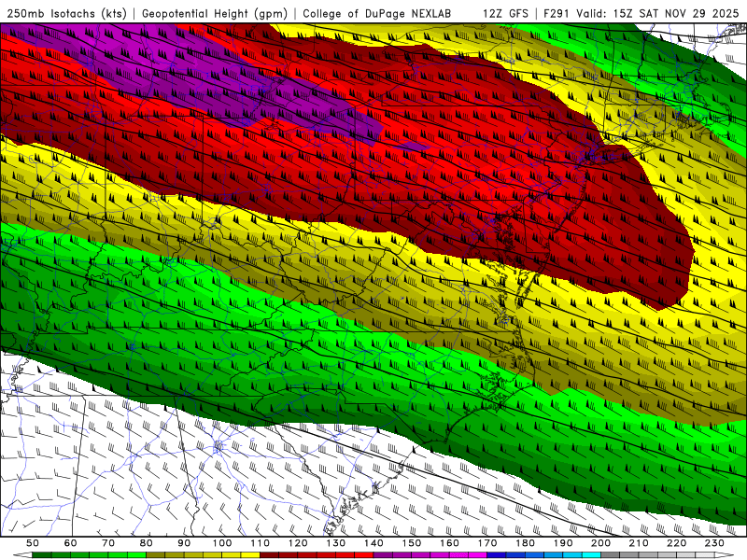
Task: Click the darkest green swatch starting the color bar
Action: click(x=42, y=554)
